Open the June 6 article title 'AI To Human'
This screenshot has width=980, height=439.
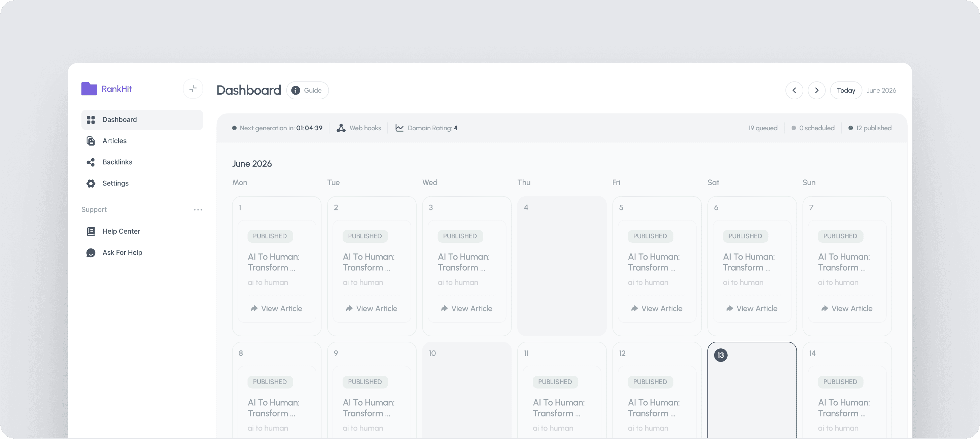pyautogui.click(x=749, y=262)
